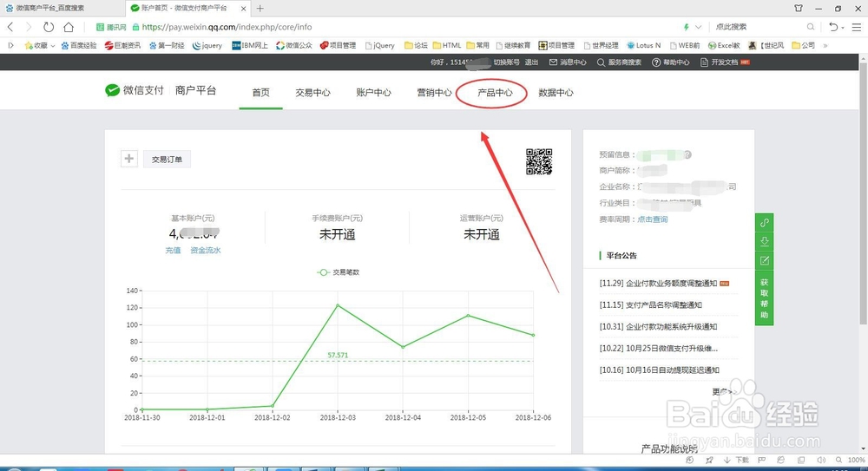868x471 pixels.
Task: Click the QR code image
Action: tap(539, 161)
